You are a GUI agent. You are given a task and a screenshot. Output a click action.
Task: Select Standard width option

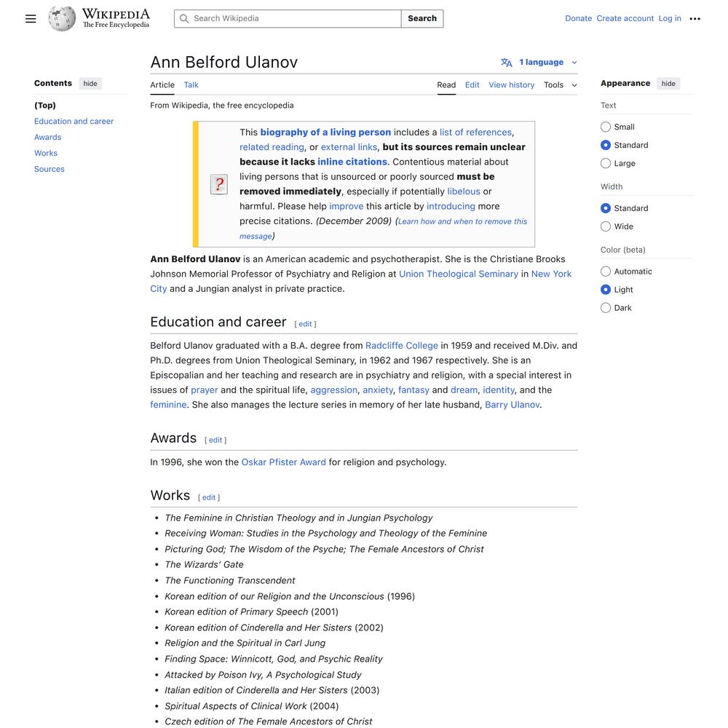pyautogui.click(x=606, y=208)
